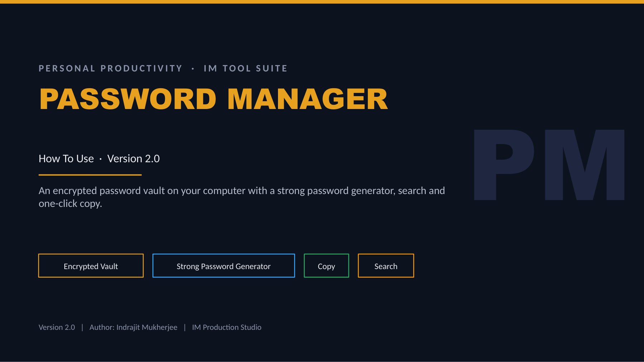Image resolution: width=644 pixels, height=362 pixels.
Task: Click the Encrypted Vault box
Action: (91, 266)
